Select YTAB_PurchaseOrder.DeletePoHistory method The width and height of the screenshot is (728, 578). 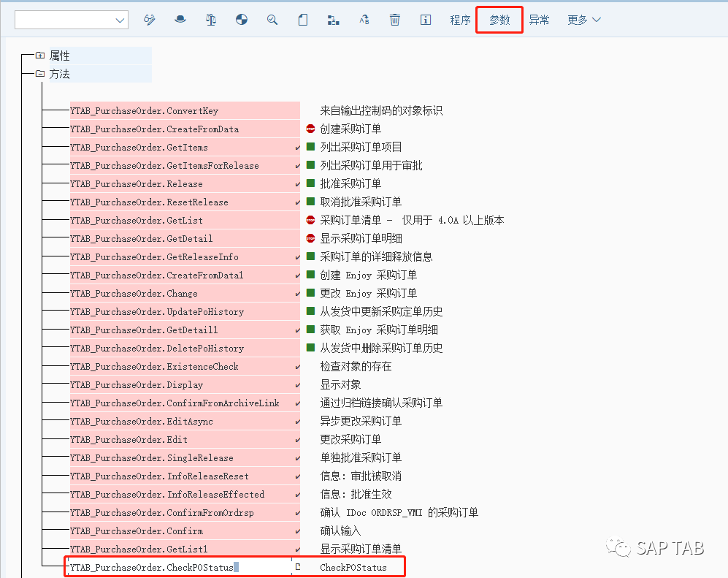point(185,348)
